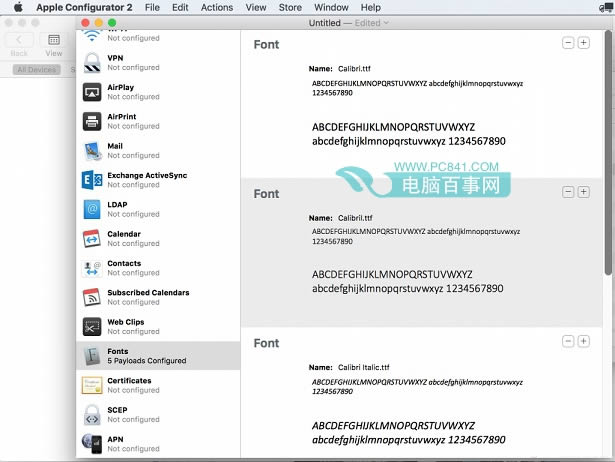
Task: Open Subscribed Calendars icon
Action: click(92, 297)
